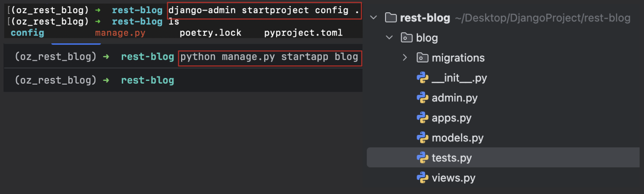644x194 pixels.
Task: Click Python icon beside admin.py
Action: pyautogui.click(x=422, y=98)
